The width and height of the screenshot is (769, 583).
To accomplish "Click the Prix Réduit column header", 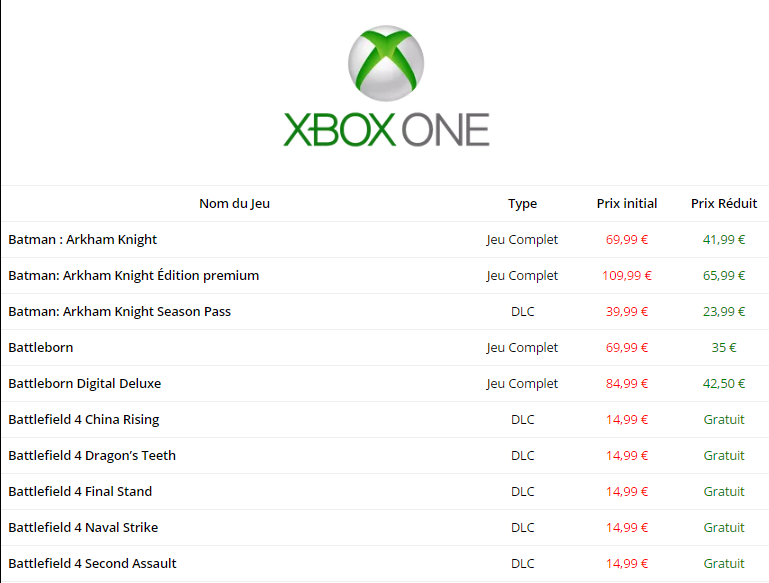I will (724, 203).
